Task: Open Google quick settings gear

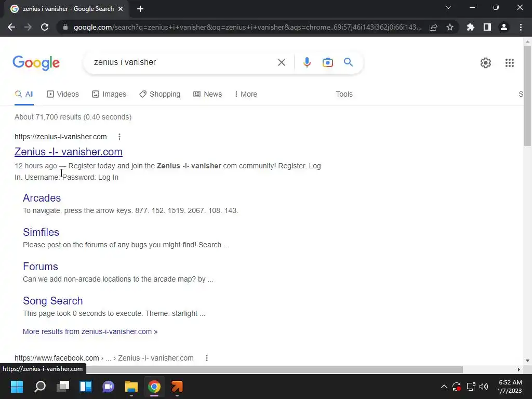Action: [486, 63]
